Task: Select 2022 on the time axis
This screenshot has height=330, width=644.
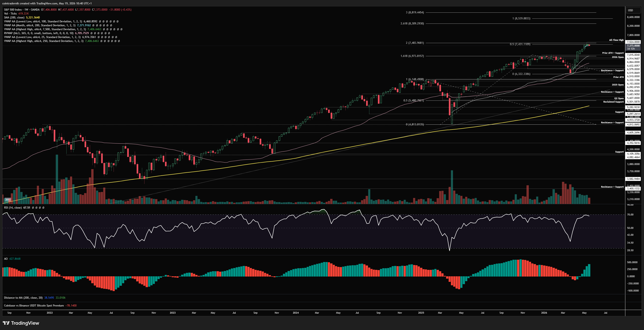Action: pyautogui.click(x=50, y=313)
